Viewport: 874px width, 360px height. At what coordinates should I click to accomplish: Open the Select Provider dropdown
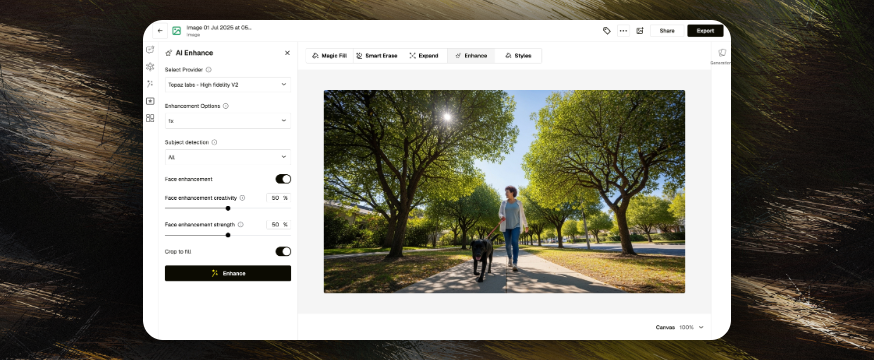tap(228, 85)
